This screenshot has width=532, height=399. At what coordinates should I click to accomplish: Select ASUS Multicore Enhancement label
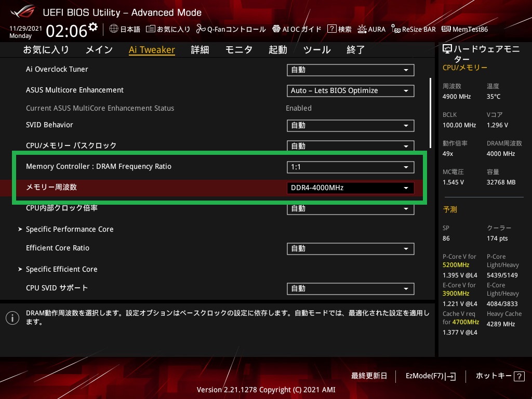tap(75, 90)
